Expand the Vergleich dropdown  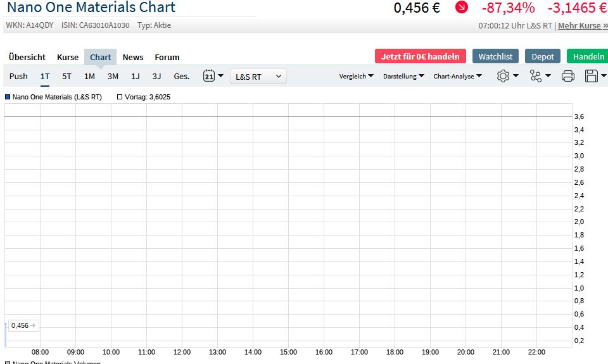[356, 76]
